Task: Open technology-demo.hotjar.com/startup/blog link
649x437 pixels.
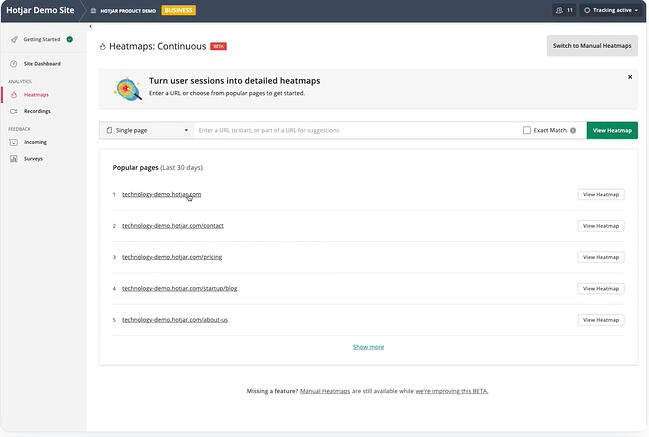Action: click(179, 289)
